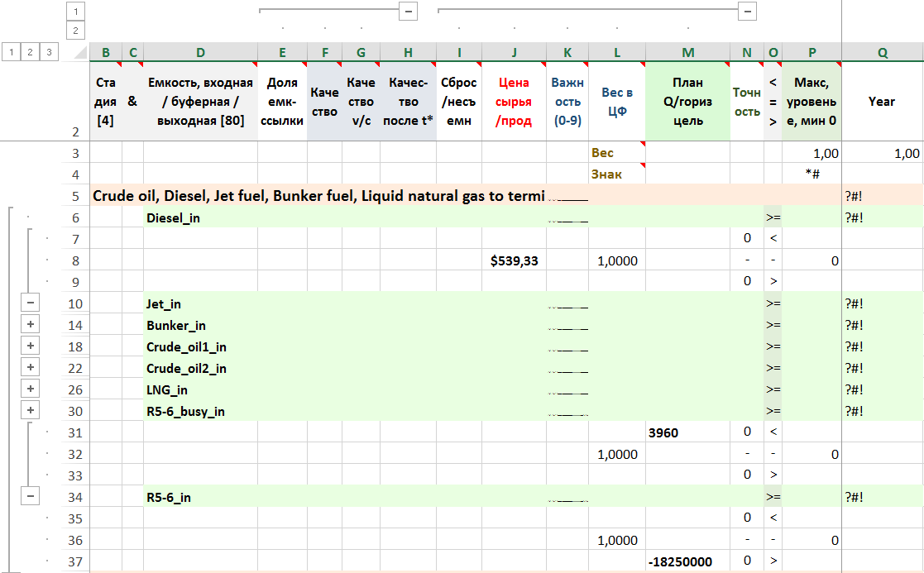Image resolution: width=924 pixels, height=573 pixels.
Task: Show row outline level 3
Action: [50, 52]
